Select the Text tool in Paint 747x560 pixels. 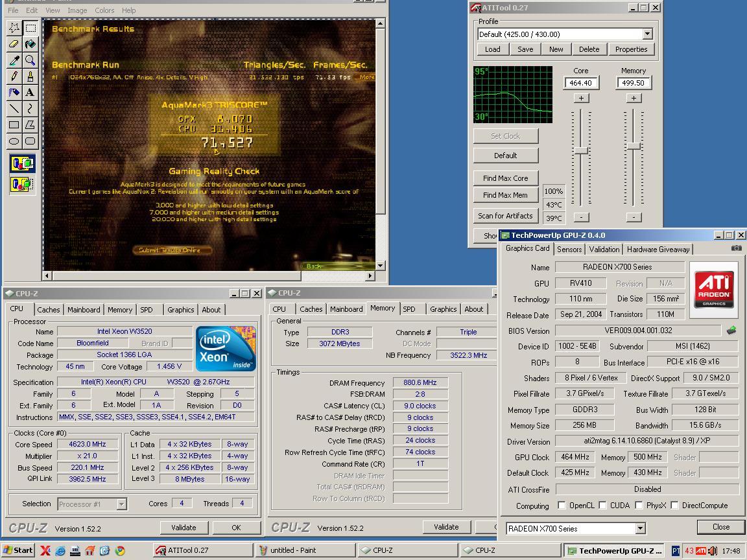[30, 93]
